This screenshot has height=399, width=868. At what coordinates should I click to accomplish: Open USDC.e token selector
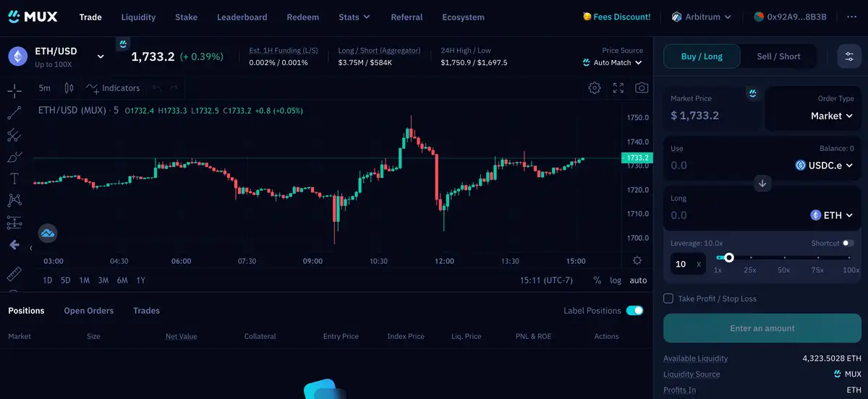pyautogui.click(x=825, y=166)
